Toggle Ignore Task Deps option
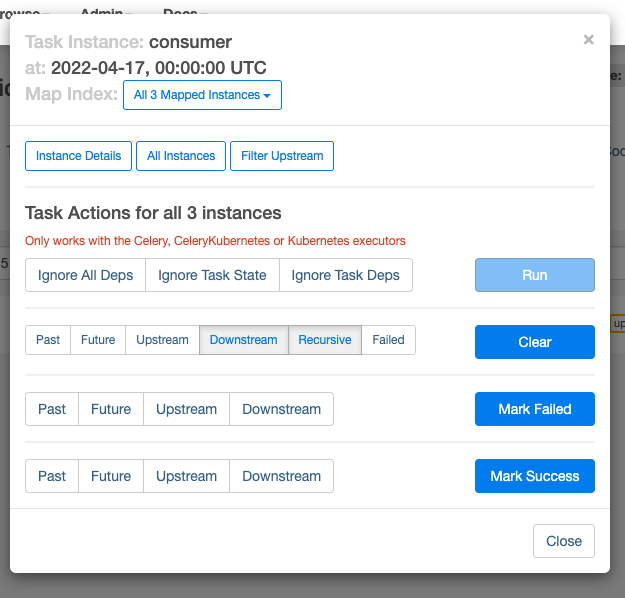The height and width of the screenshot is (598, 625). (345, 275)
